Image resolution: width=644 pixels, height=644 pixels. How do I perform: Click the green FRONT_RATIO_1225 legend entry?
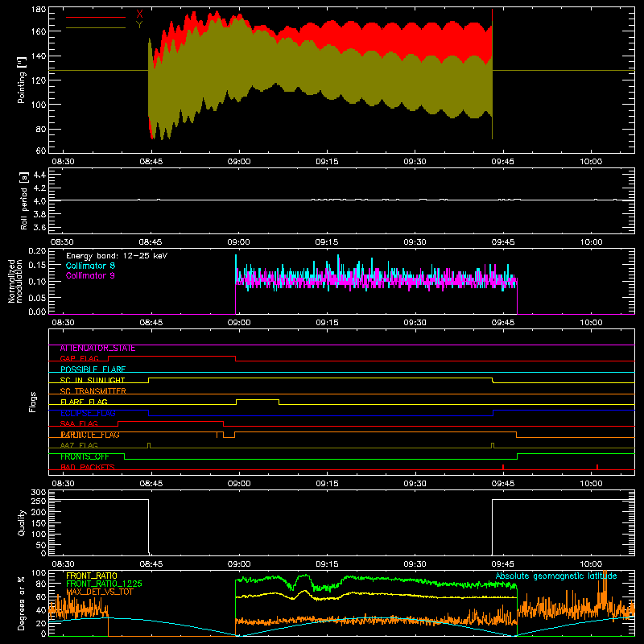click(105, 584)
